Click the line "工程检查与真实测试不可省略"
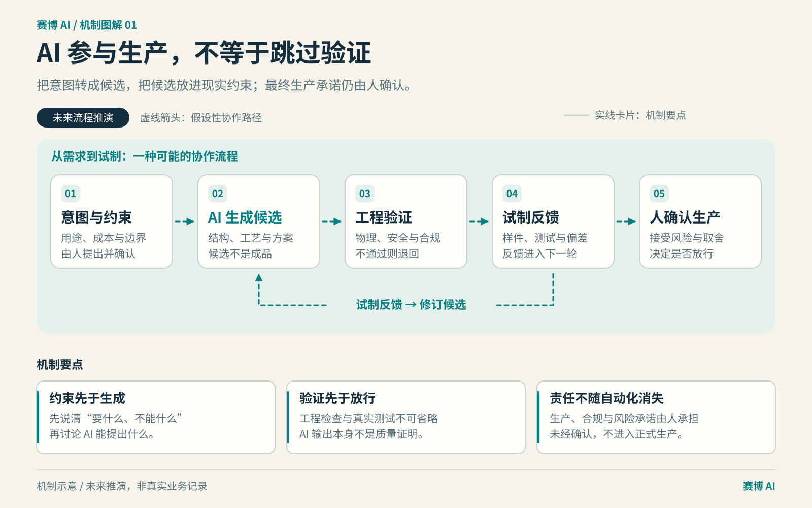 [369, 418]
